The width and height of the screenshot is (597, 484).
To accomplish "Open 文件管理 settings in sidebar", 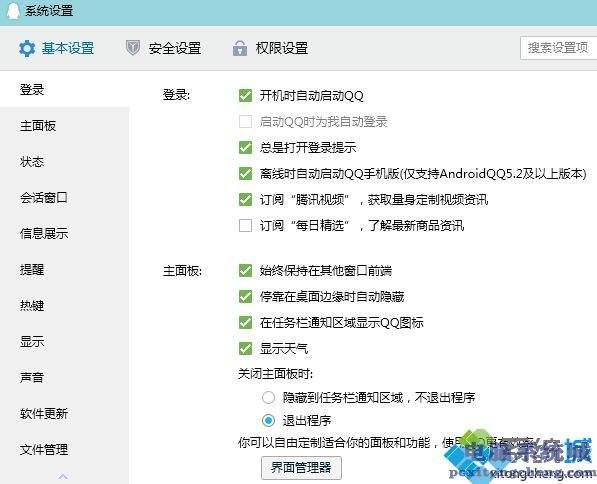I will (x=44, y=449).
